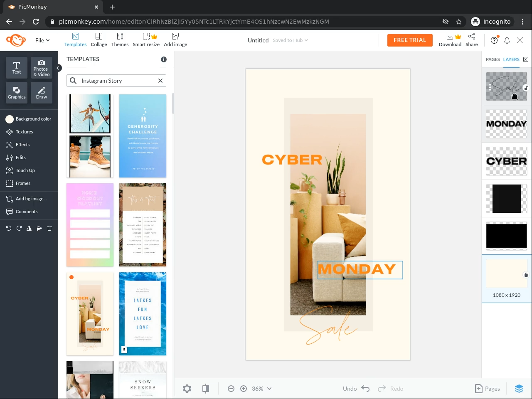Open the Background color swatch
Image resolution: width=532 pixels, height=399 pixels.
[10, 119]
